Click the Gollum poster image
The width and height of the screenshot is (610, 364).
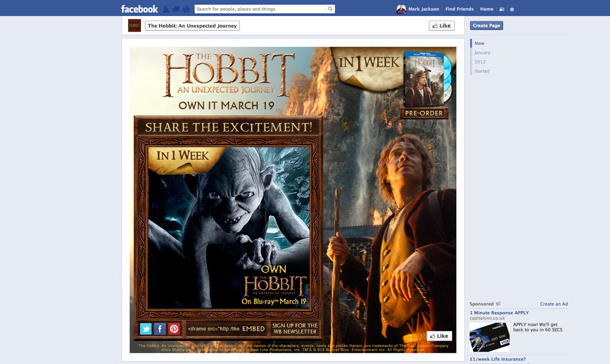pos(229,227)
